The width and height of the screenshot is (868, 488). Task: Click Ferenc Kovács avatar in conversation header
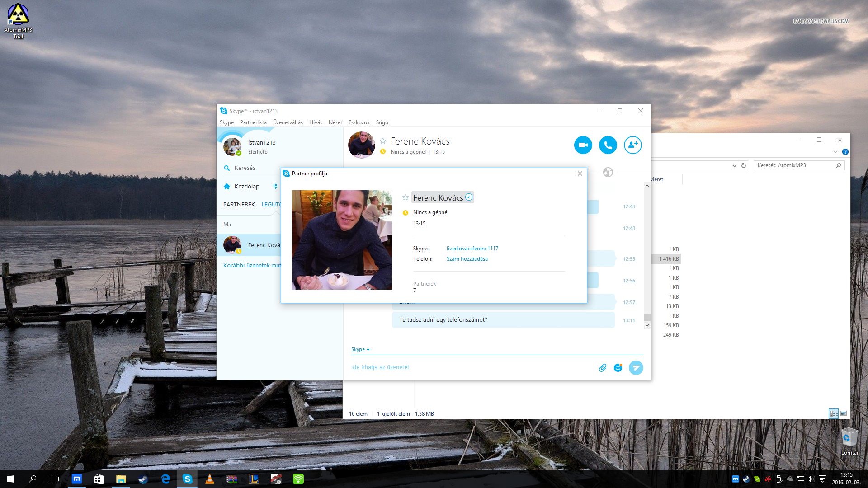(362, 145)
